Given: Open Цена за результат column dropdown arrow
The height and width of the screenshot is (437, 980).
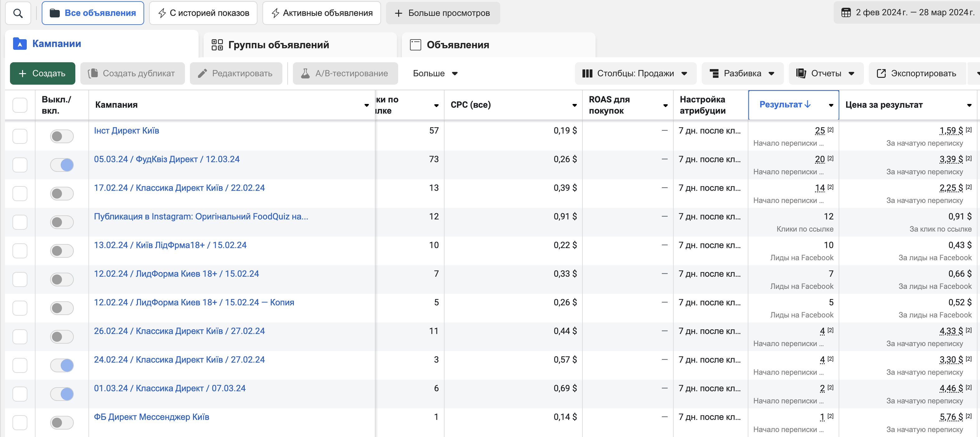Looking at the screenshot, I should 969,105.
